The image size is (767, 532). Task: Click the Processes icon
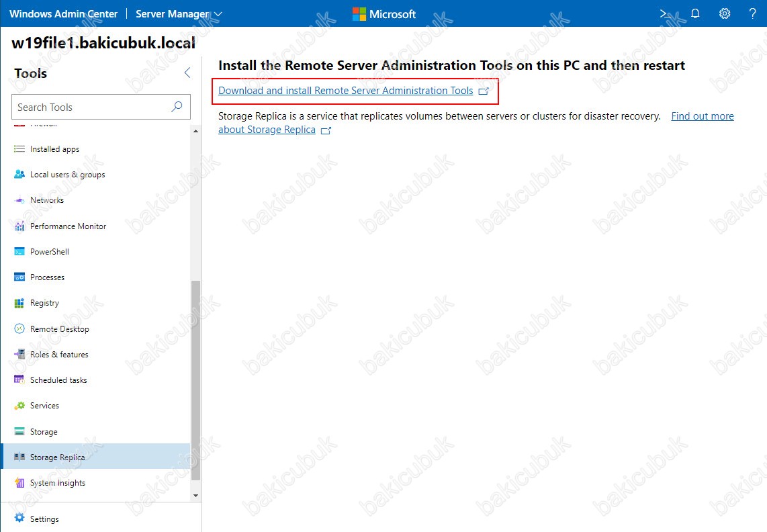coord(19,277)
